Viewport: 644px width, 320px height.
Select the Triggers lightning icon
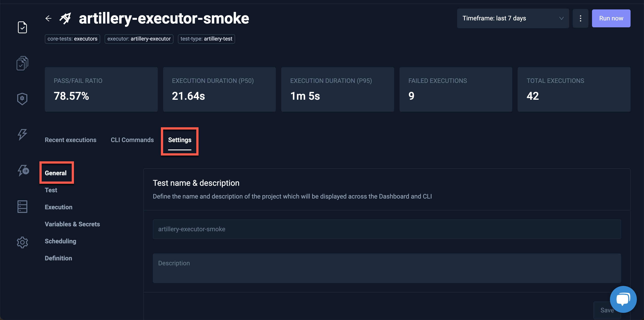[x=22, y=135]
